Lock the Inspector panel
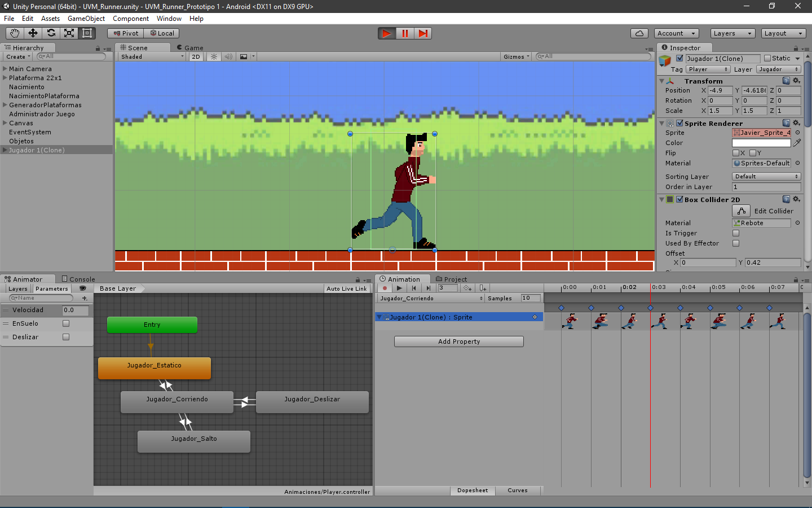812x508 pixels. tap(796, 49)
